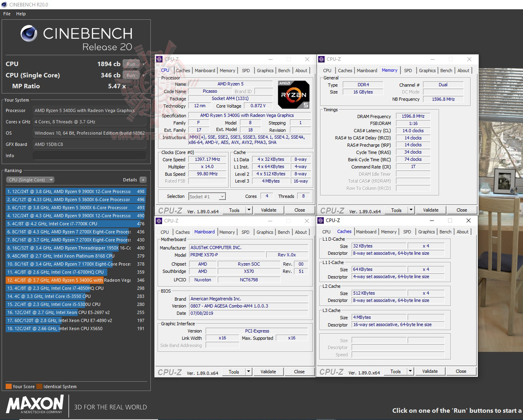Click the memory Size value 16 GBytes

tap(363, 92)
